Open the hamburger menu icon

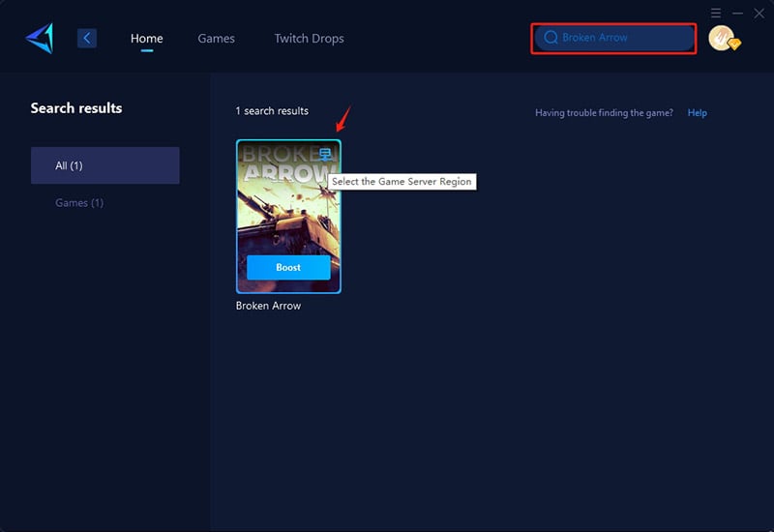716,13
